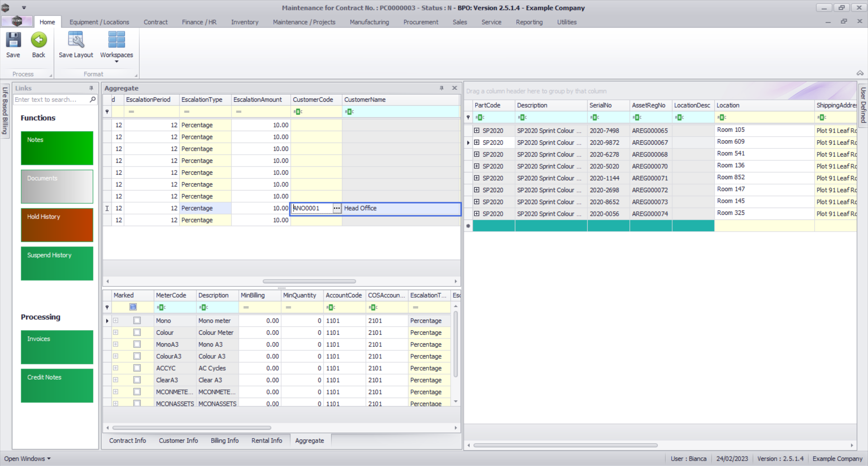Screen dimensions: 868x466
Task: Open the Credit Notes tile
Action: tap(57, 385)
